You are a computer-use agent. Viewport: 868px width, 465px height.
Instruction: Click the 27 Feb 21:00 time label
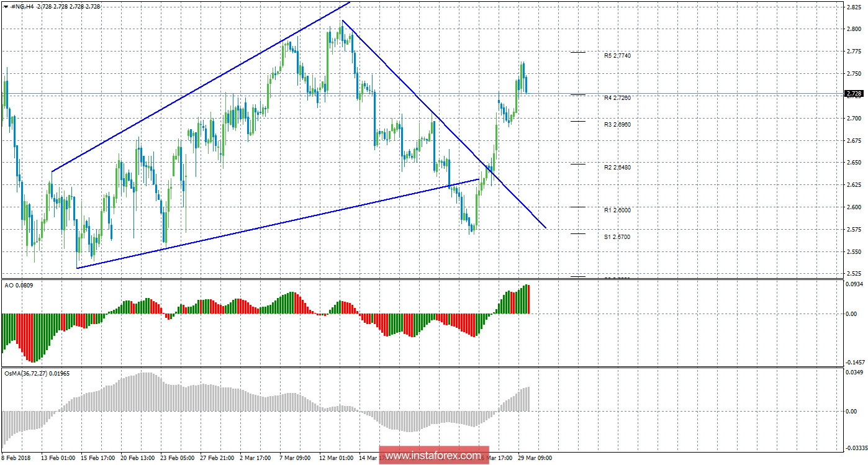point(217,458)
